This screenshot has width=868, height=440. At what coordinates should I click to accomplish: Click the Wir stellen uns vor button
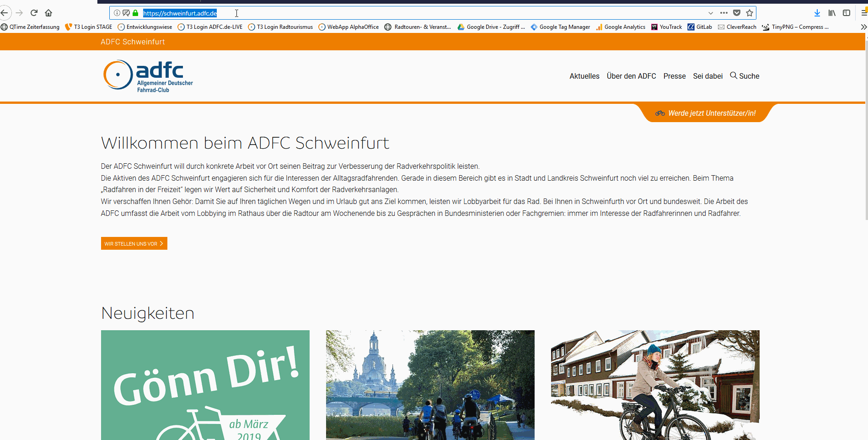point(134,243)
